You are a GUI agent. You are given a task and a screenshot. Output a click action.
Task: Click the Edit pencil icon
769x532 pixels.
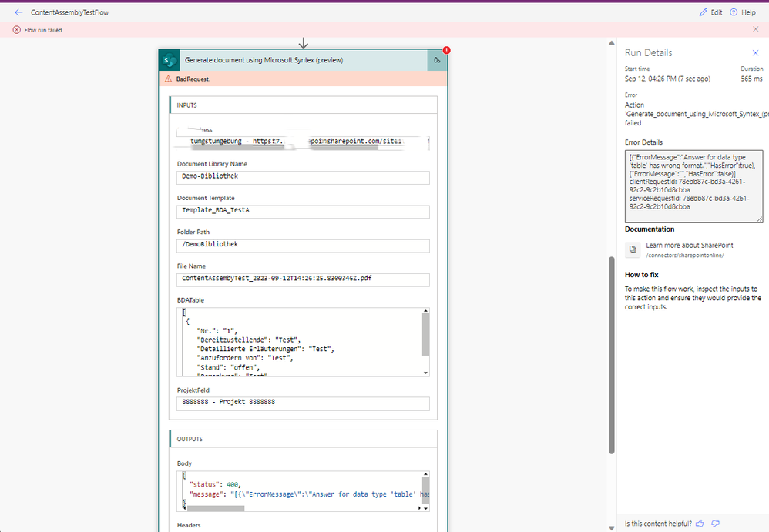point(704,12)
